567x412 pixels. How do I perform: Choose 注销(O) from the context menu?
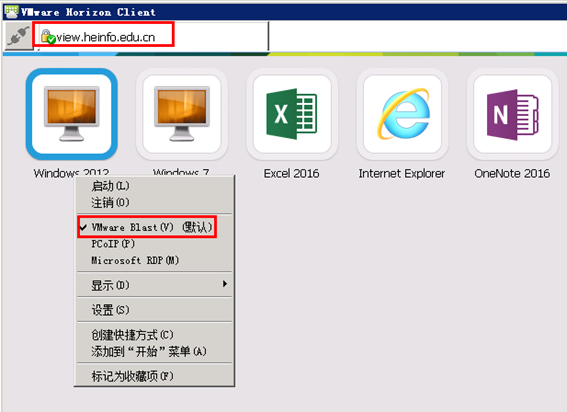pos(154,203)
